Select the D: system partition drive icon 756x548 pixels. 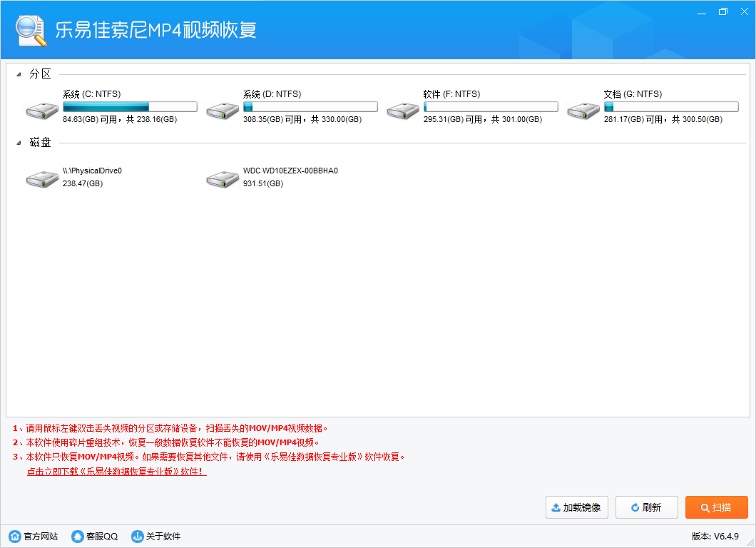click(223, 111)
